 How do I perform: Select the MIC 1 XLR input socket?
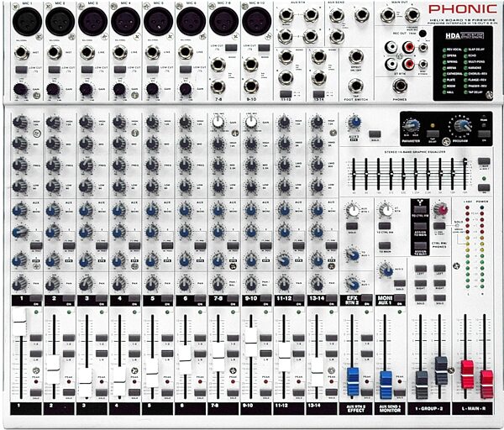click(27, 21)
